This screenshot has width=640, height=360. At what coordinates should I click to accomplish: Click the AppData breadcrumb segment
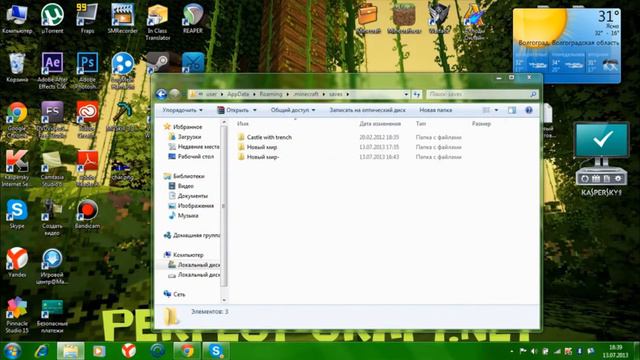238,94
